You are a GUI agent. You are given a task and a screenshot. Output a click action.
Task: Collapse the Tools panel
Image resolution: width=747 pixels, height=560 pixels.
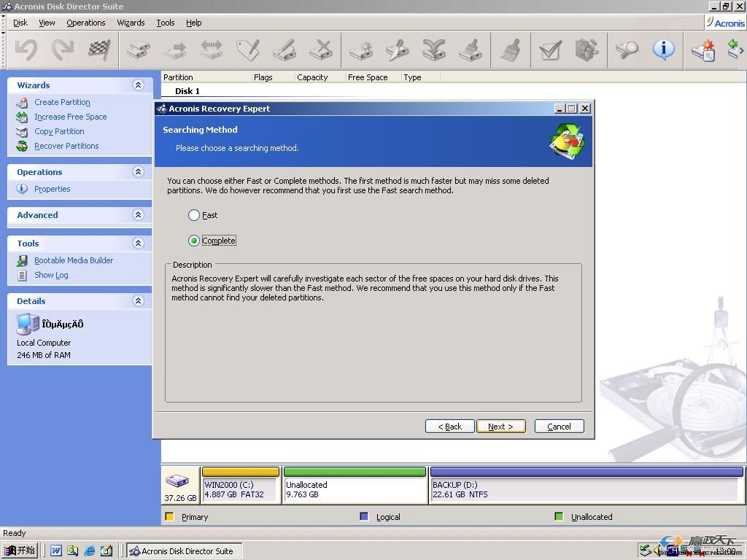click(x=138, y=244)
